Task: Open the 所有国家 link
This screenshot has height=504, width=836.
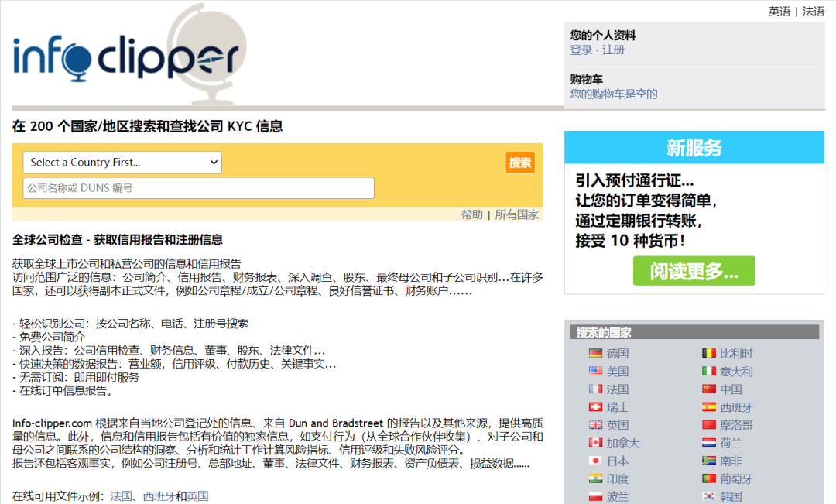Action: [x=516, y=214]
